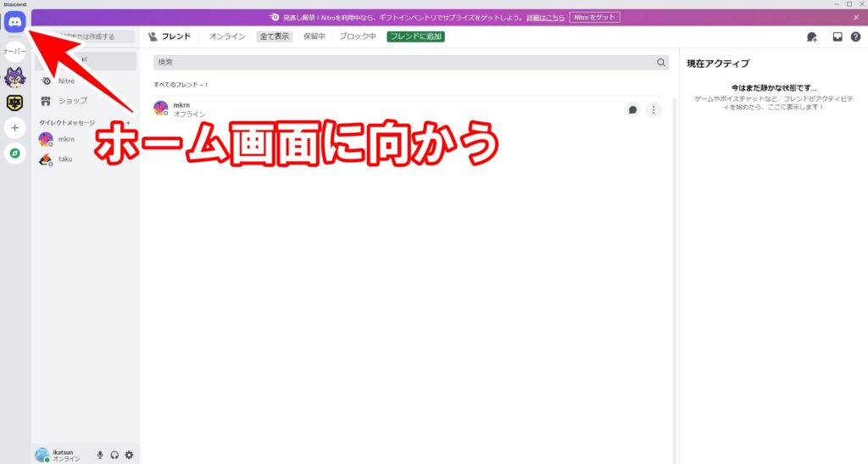Open the yellow and black server icon

click(x=15, y=103)
